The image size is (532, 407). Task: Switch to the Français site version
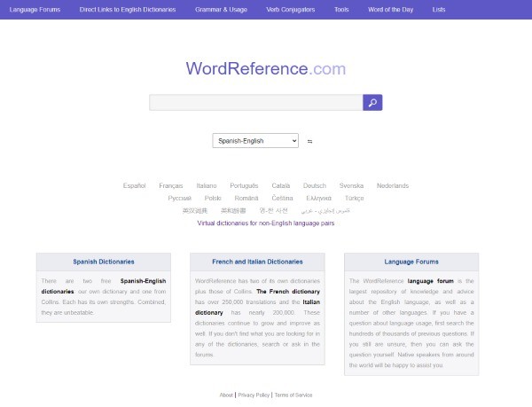pos(171,185)
